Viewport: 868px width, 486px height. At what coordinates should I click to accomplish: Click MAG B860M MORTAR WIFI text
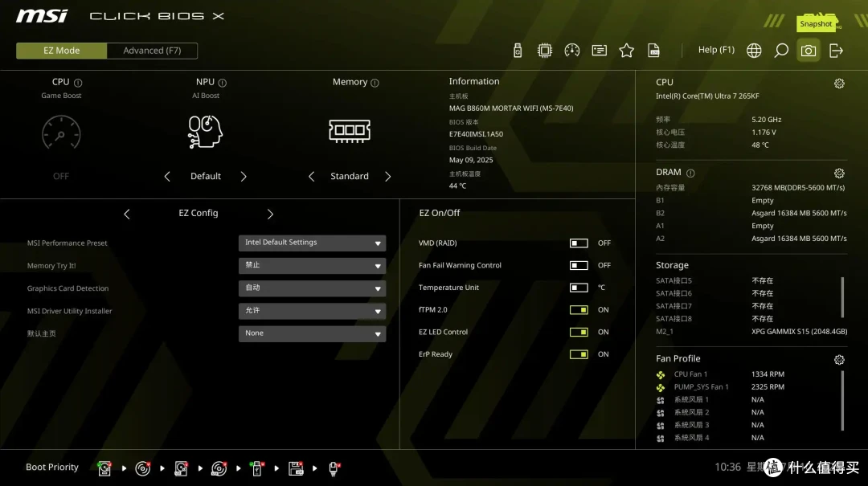tap(511, 108)
